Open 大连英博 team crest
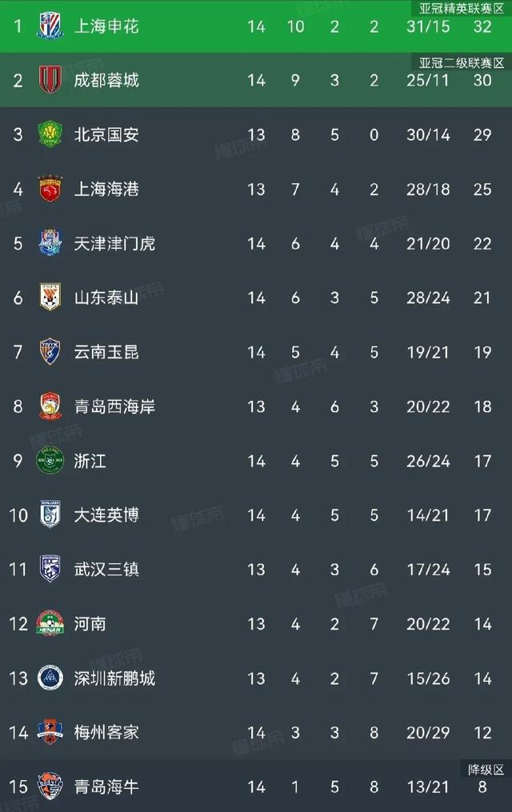This screenshot has width=512, height=812. coord(50,514)
